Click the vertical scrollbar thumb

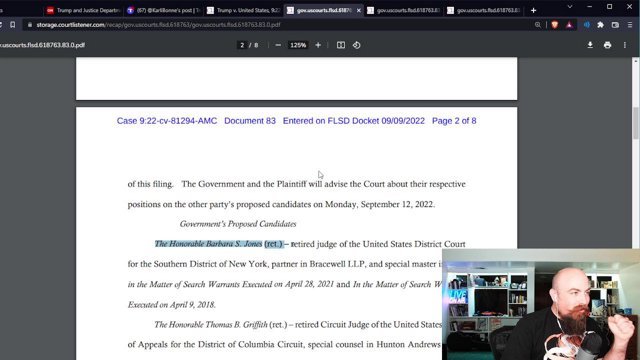[636, 123]
